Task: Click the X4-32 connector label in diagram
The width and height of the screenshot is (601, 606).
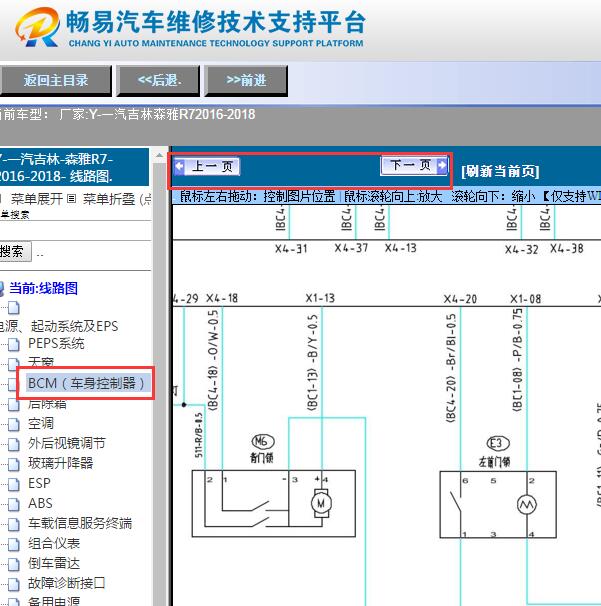Action: pyautogui.click(x=521, y=250)
